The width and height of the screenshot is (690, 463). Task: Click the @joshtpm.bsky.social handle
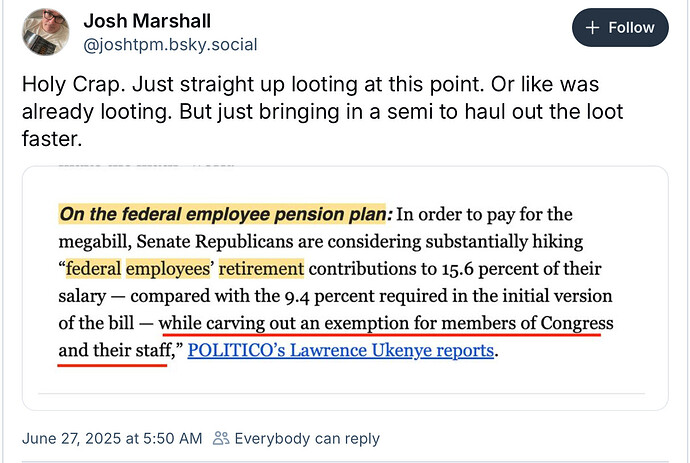[x=170, y=45]
